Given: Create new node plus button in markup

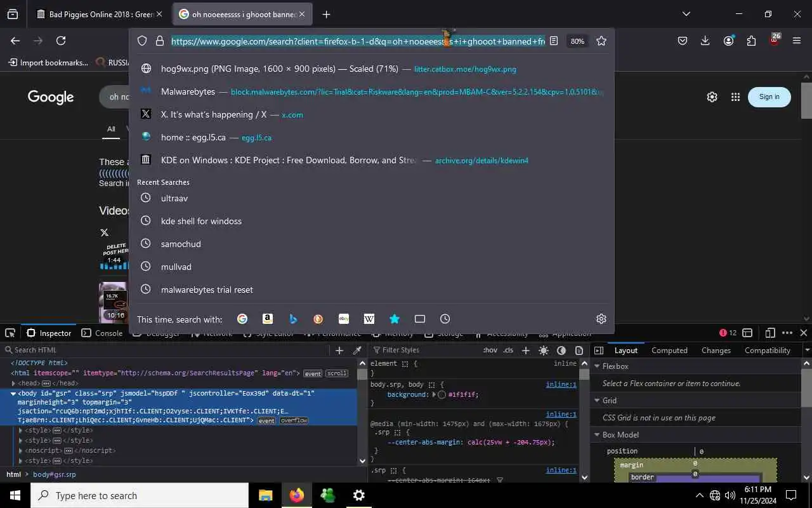Looking at the screenshot, I should click(339, 350).
